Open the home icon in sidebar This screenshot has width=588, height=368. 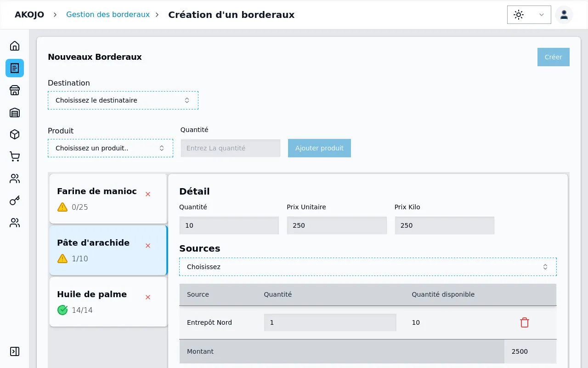pyautogui.click(x=15, y=46)
